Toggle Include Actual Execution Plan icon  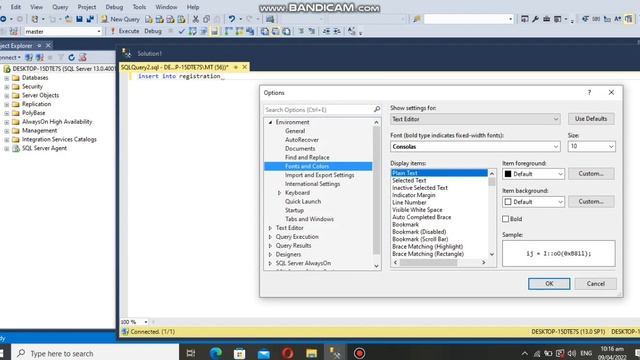(x=228, y=31)
